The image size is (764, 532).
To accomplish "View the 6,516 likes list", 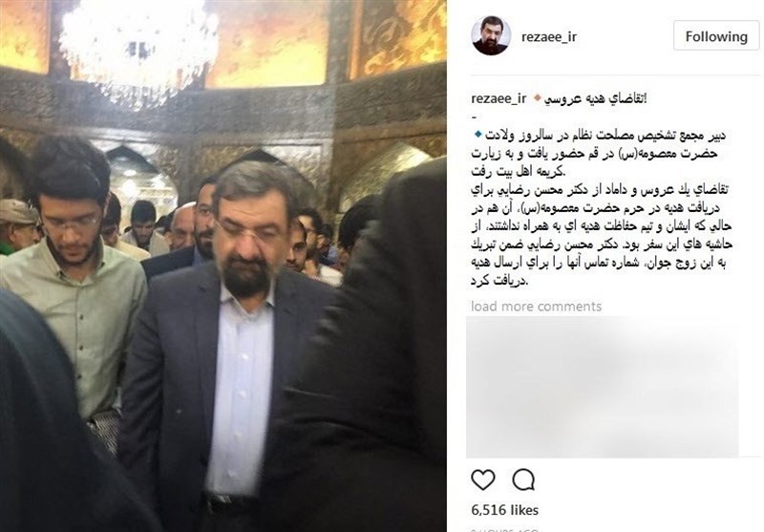I will (x=505, y=510).
